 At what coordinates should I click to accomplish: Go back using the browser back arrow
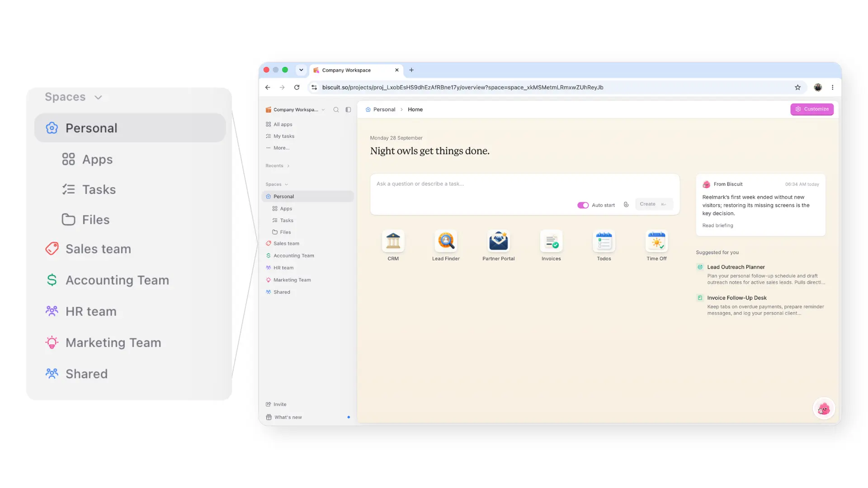tap(268, 87)
